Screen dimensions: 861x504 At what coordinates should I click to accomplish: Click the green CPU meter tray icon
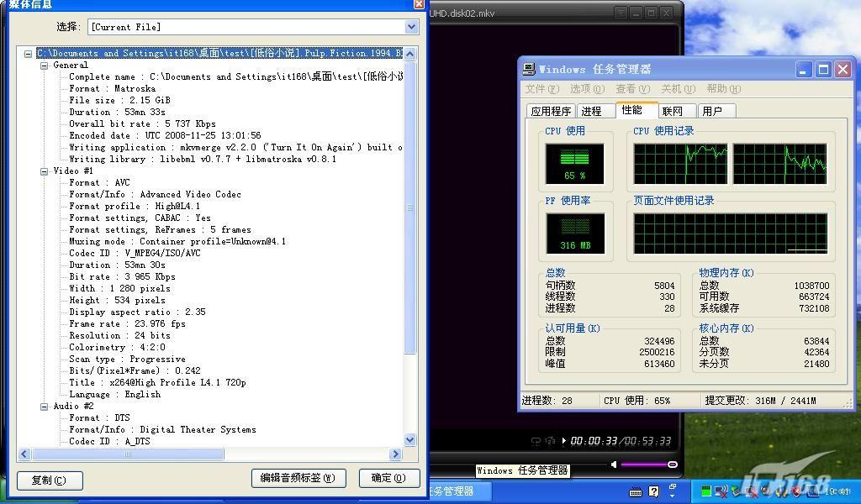(706, 491)
